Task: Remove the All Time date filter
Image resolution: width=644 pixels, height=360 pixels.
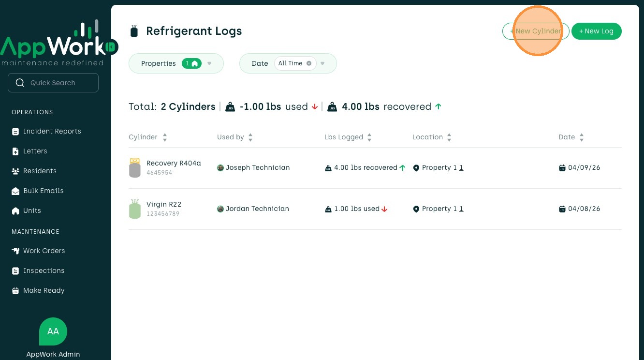Action: click(309, 63)
